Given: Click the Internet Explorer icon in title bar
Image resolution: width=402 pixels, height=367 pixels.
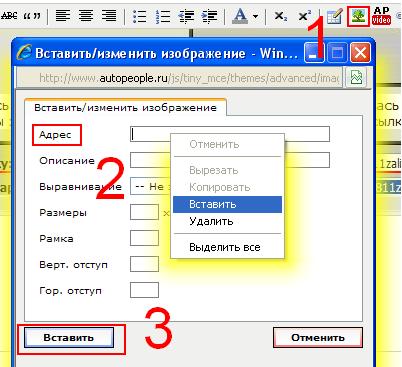Looking at the screenshot, I should click(x=24, y=53).
